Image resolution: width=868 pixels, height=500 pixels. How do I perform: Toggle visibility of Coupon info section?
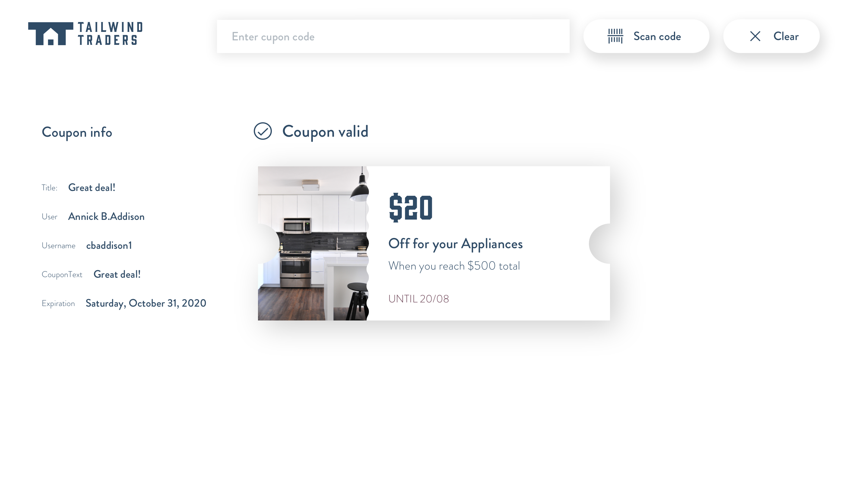pos(77,132)
